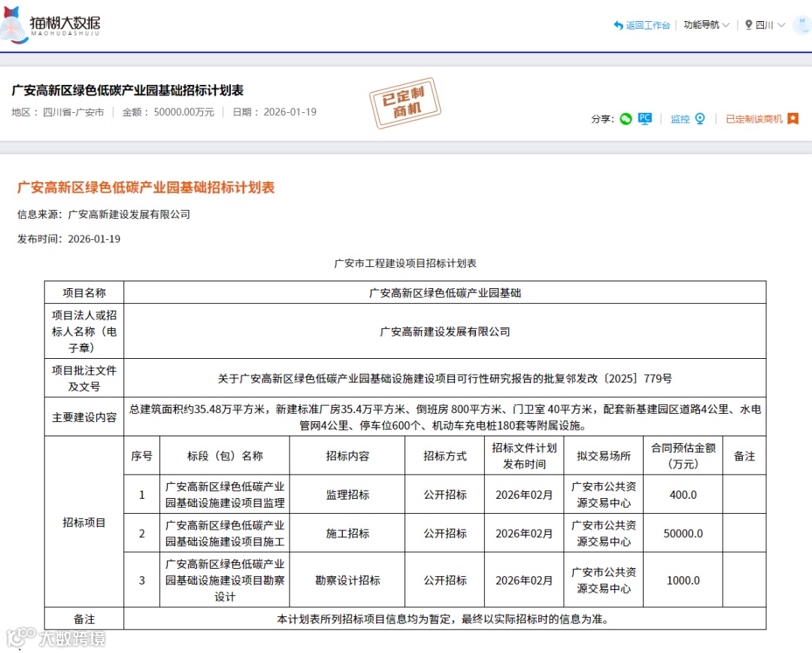Click the 标段（包）名称 column header
812x653 pixels.
point(225,456)
